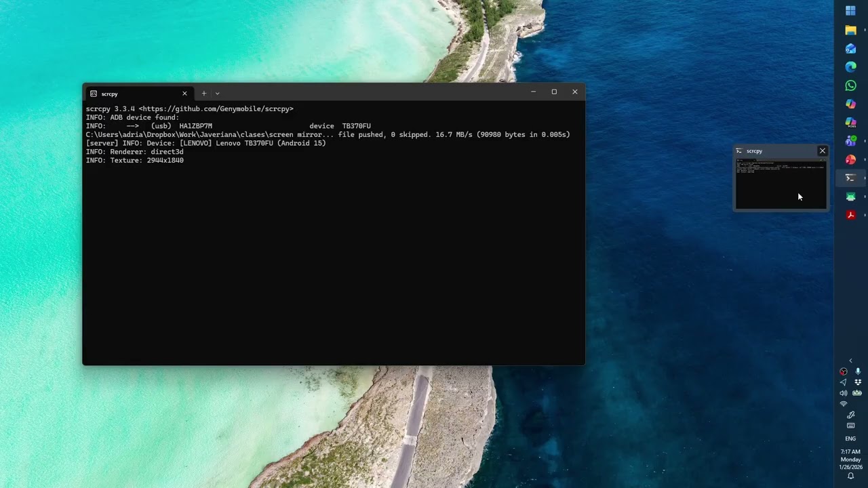
Task: Switch the ENG input language indicator
Action: click(x=850, y=439)
